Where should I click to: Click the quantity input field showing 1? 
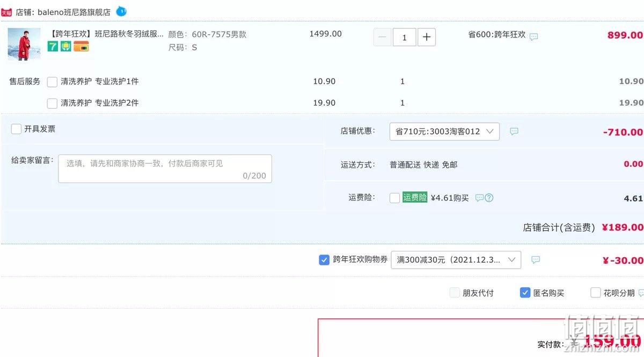(x=405, y=37)
